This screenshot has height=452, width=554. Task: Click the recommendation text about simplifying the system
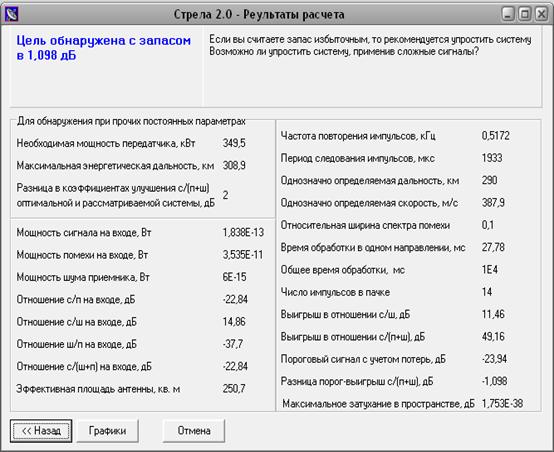click(x=370, y=45)
